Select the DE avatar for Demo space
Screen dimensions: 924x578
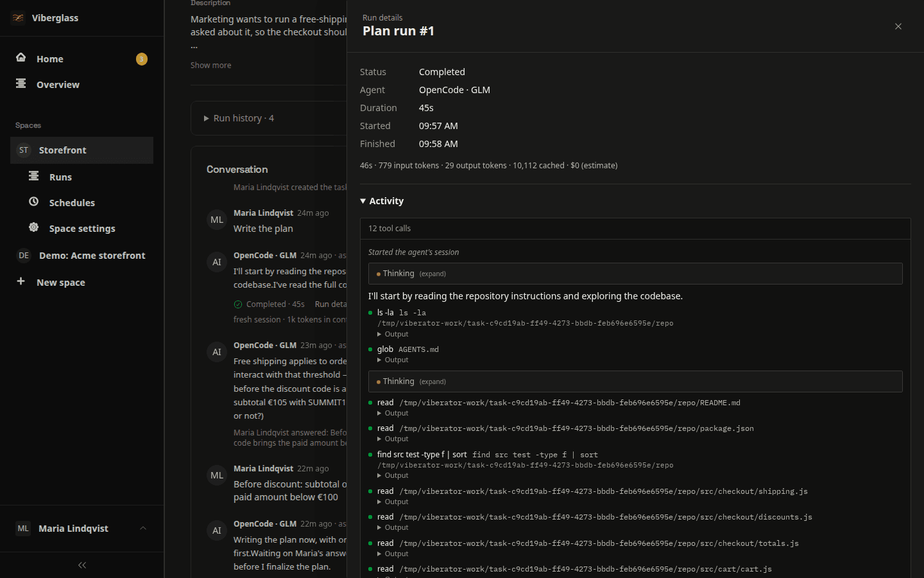click(24, 256)
